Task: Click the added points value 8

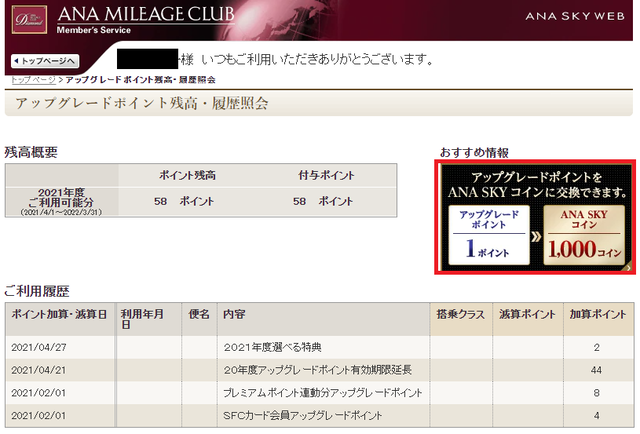Action: pyautogui.click(x=596, y=393)
